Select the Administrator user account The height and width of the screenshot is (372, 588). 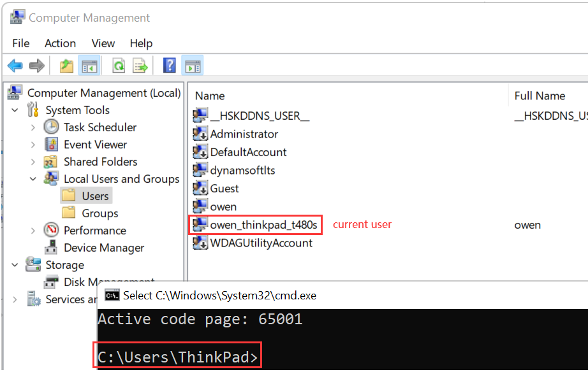point(244,134)
